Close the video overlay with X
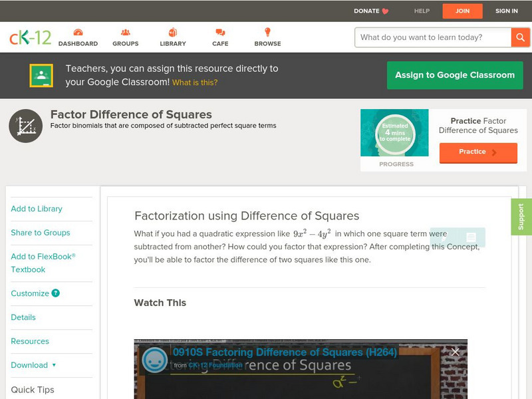 click(455, 352)
